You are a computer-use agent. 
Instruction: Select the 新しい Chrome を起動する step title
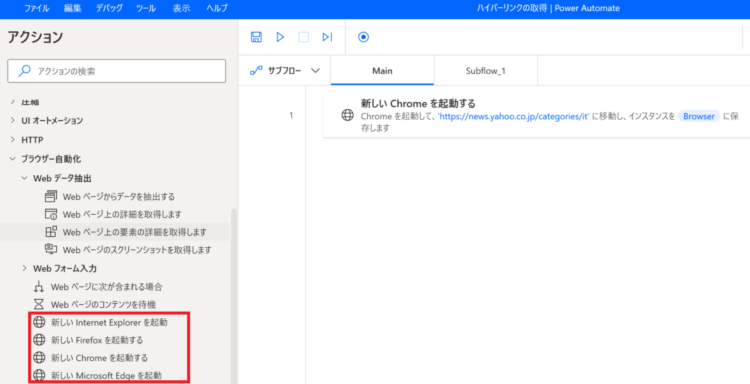418,103
